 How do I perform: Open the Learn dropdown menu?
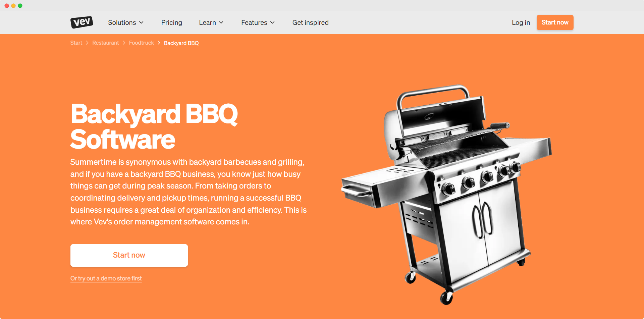tap(211, 22)
